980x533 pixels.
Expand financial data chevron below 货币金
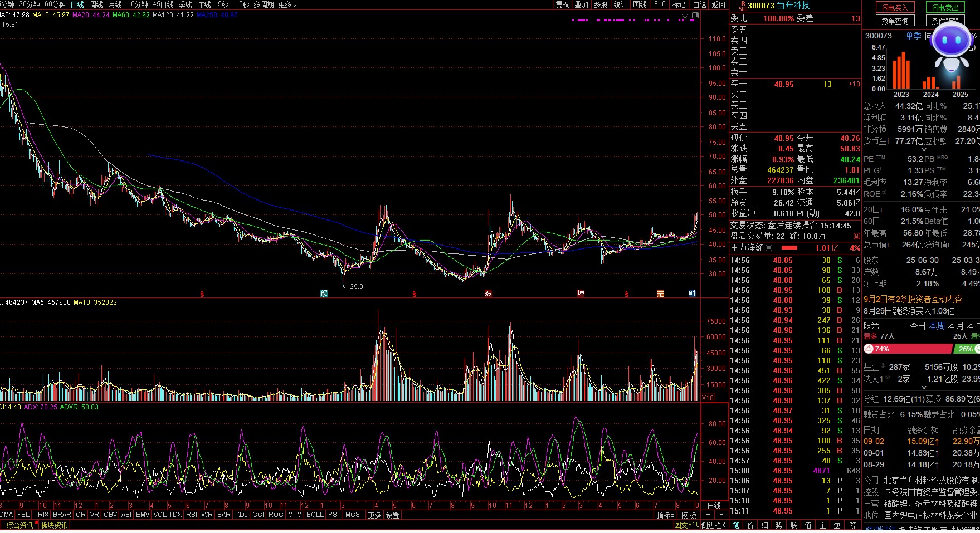(x=924, y=150)
